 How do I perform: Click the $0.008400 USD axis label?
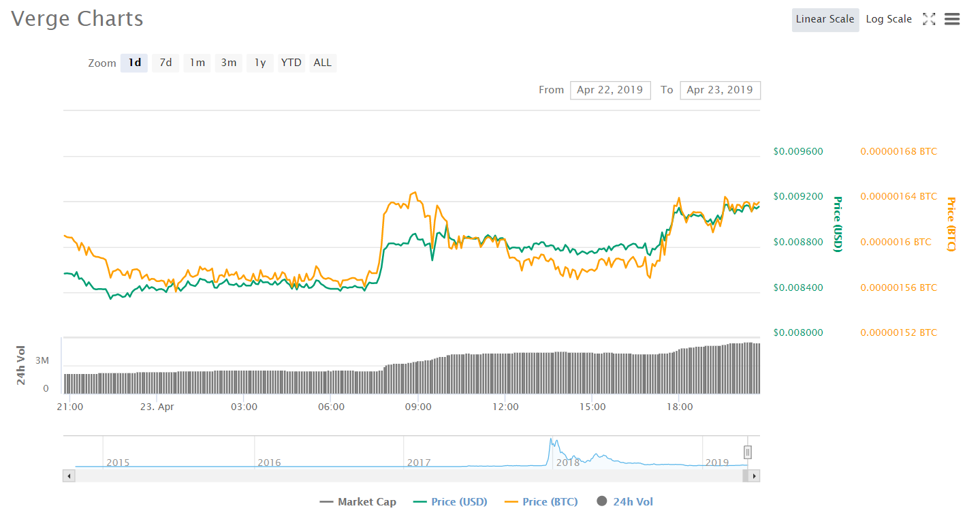(798, 287)
